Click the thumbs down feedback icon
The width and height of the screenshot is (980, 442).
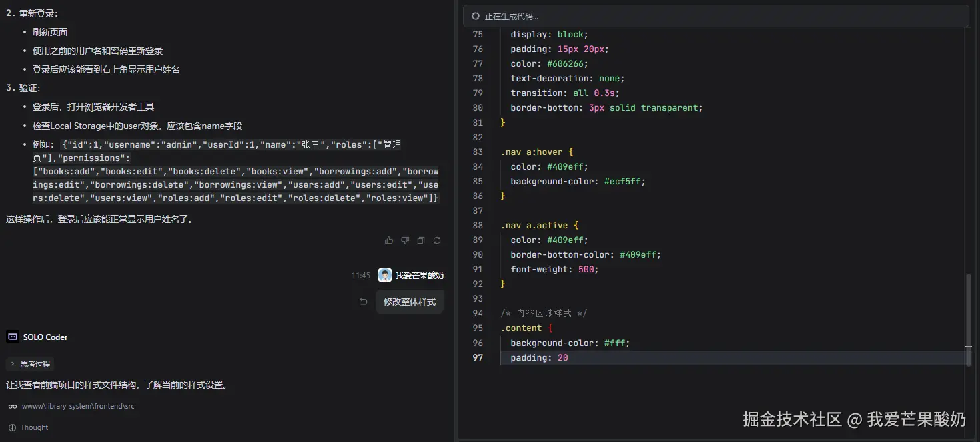405,240
